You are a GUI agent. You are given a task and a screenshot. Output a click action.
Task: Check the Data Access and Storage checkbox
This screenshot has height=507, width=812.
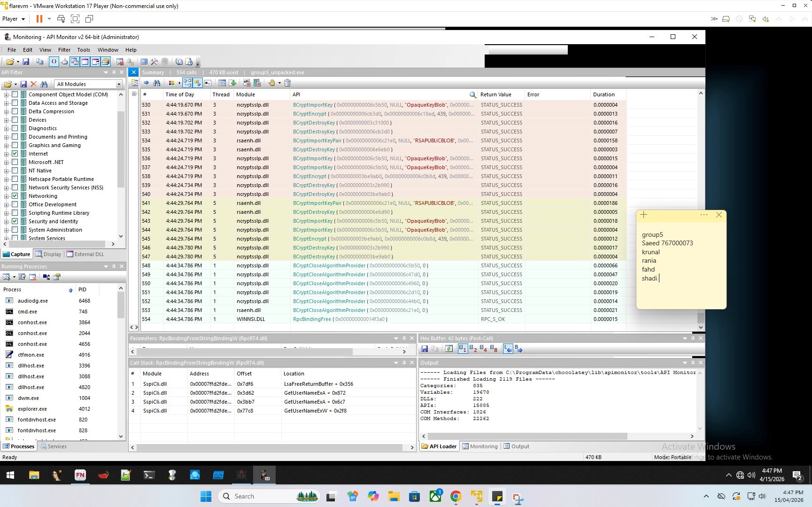point(15,103)
